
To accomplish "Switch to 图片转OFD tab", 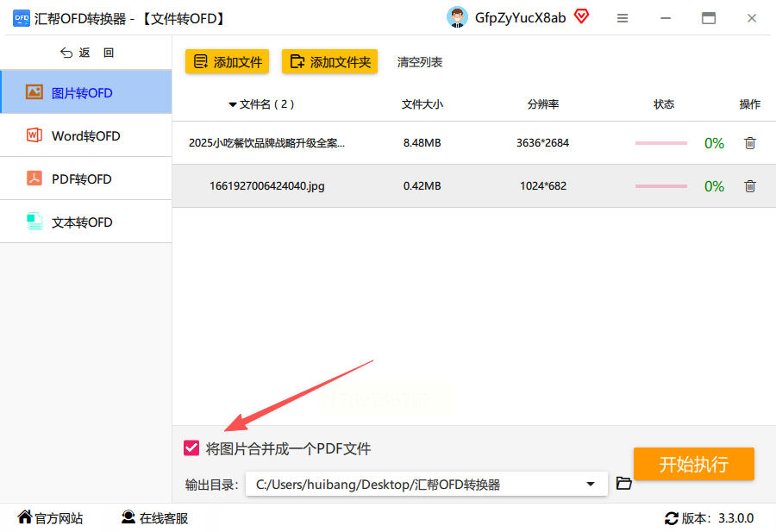I will pyautogui.click(x=86, y=92).
